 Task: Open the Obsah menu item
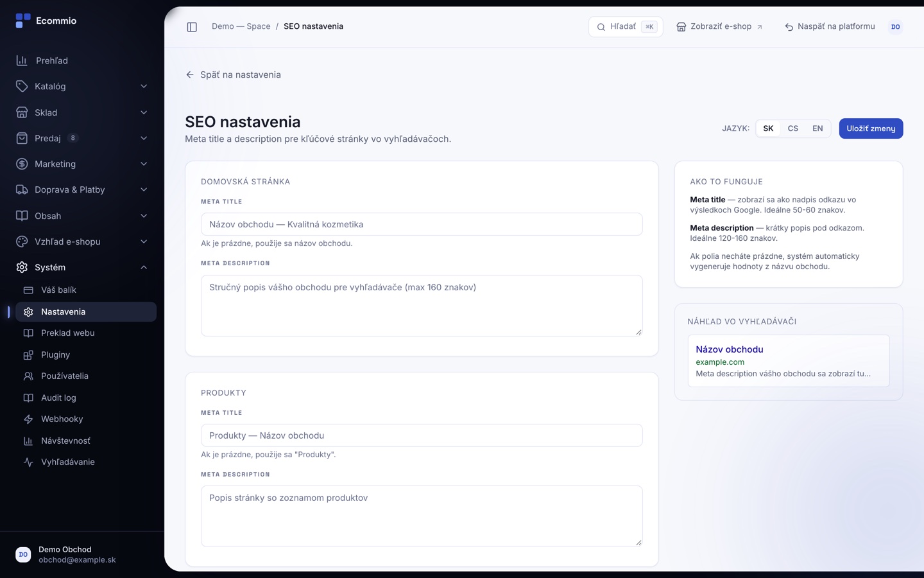coord(82,216)
